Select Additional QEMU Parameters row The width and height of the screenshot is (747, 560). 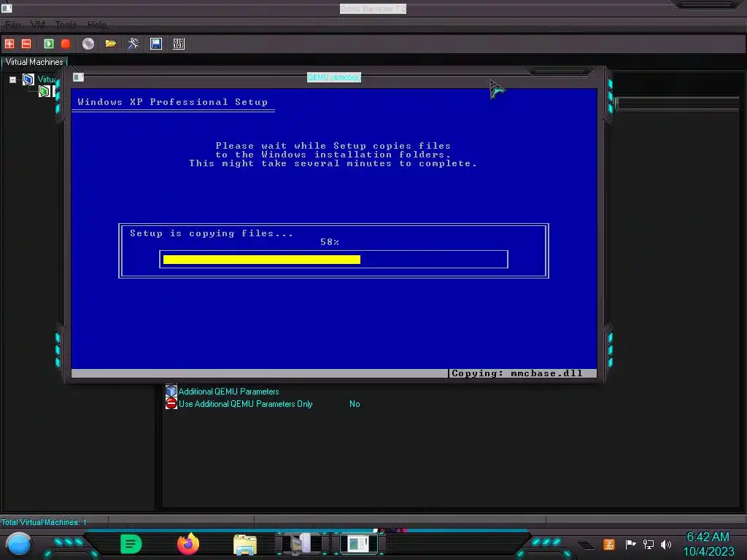coord(228,392)
